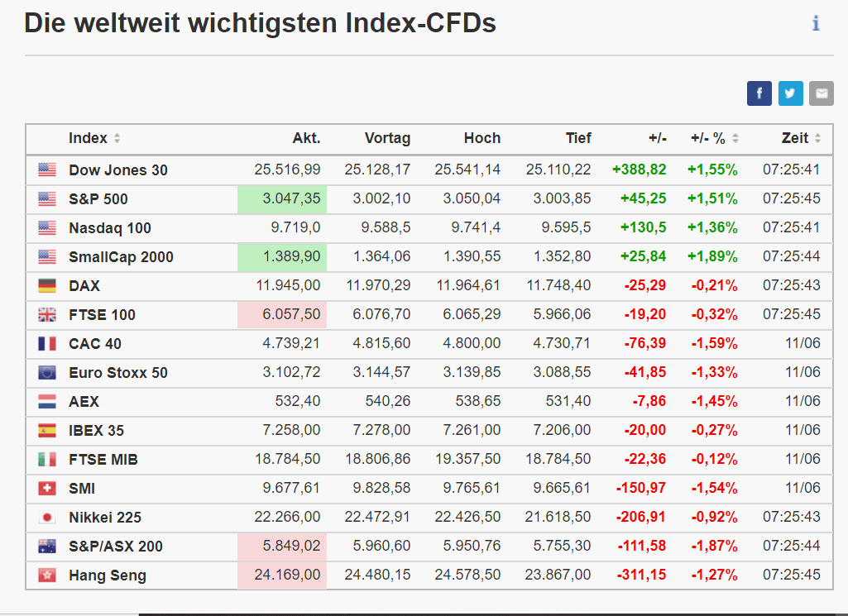Viewport: 848px width, 616px height.
Task: Open the Nasdaq 100 index page
Action: click(110, 228)
